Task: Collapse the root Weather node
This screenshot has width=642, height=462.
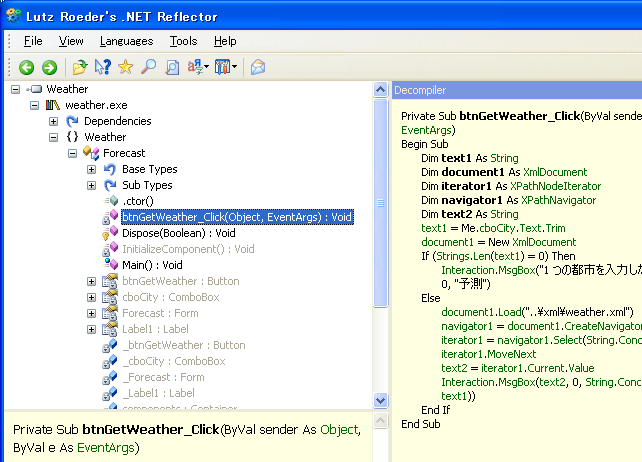Action: [x=16, y=89]
